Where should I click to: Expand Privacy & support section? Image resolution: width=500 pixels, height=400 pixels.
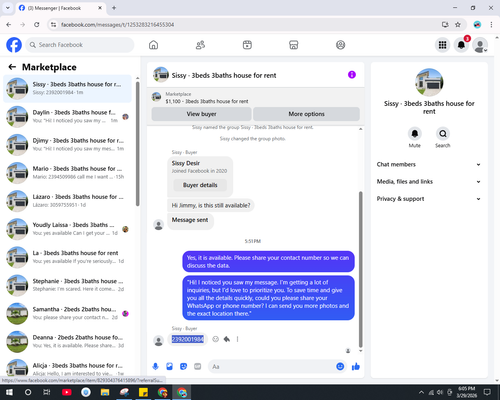(429, 199)
